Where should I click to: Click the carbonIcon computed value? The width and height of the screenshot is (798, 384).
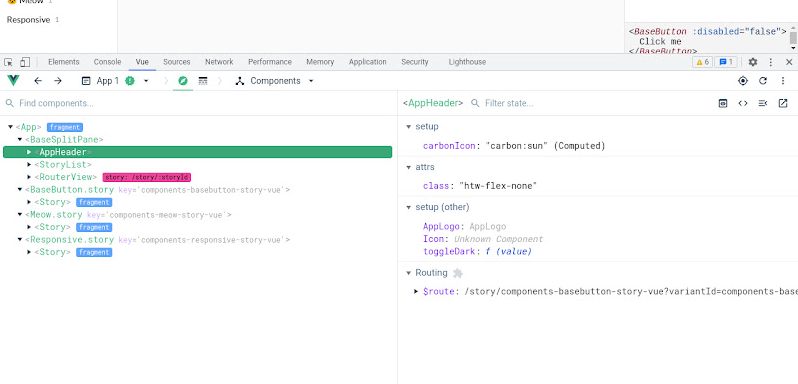[x=546, y=146]
